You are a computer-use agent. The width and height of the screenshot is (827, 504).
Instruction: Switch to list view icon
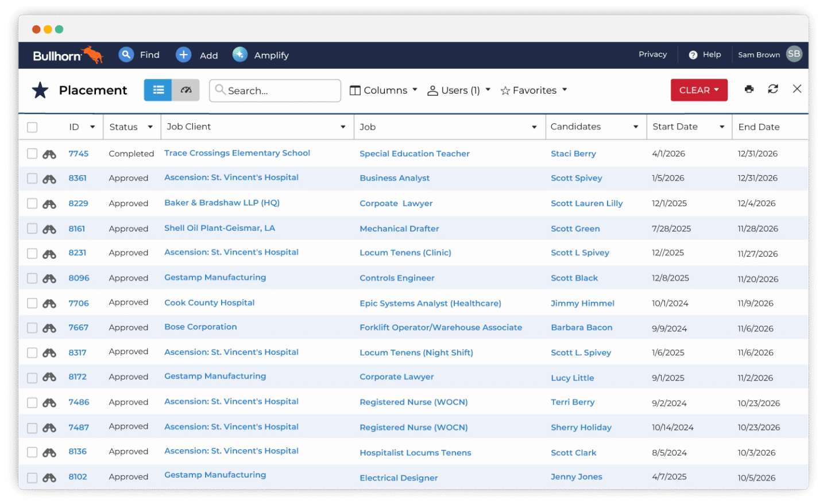coord(158,90)
